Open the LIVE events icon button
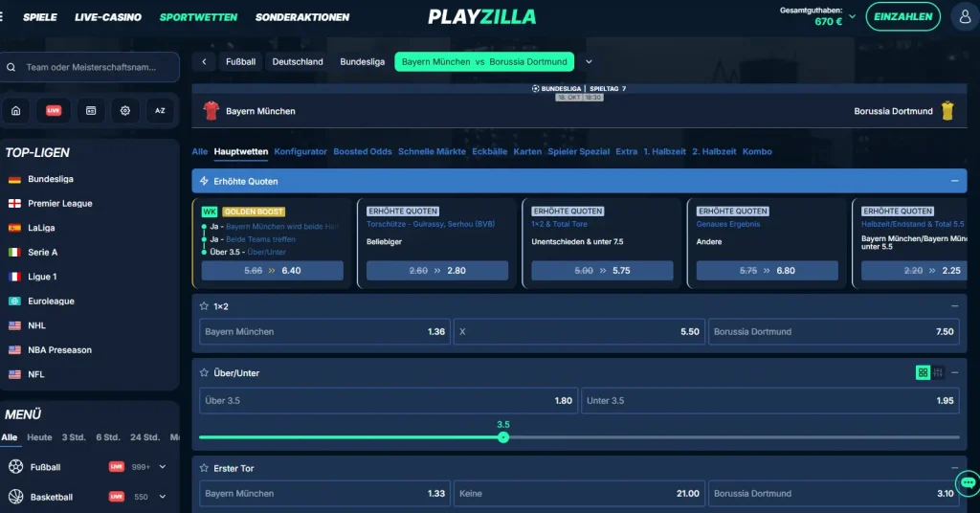The height and width of the screenshot is (513, 980). tap(54, 111)
